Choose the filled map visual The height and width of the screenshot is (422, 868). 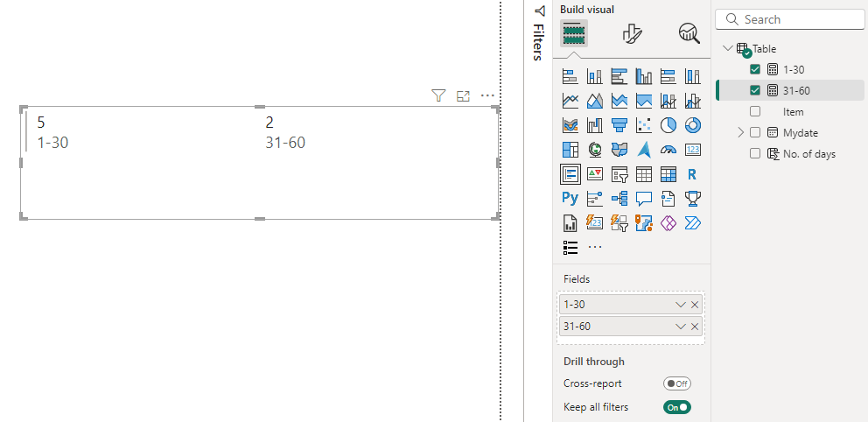619,150
